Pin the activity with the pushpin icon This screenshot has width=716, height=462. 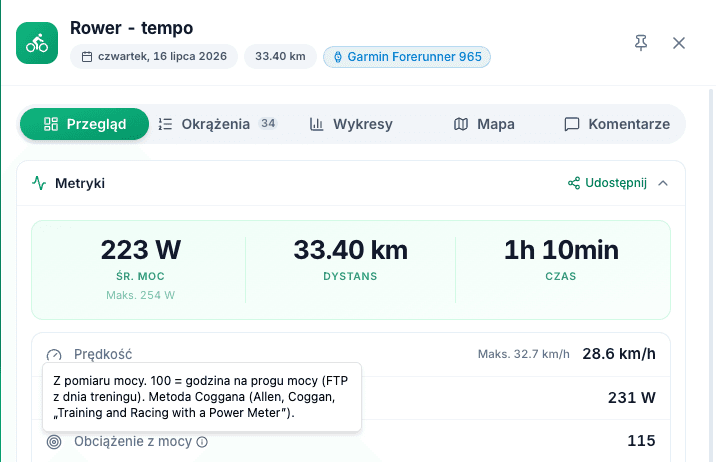641,43
